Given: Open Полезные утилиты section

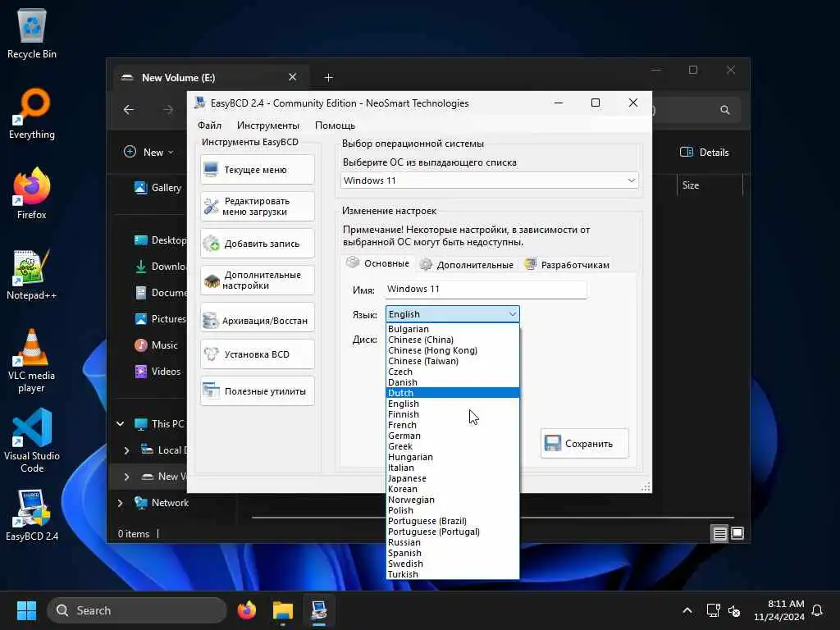Looking at the screenshot, I should click(257, 391).
